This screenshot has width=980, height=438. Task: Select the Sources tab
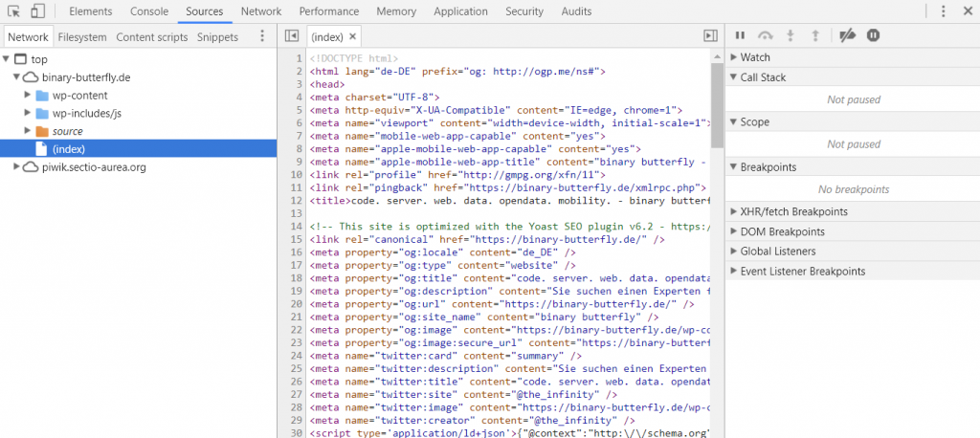205,11
